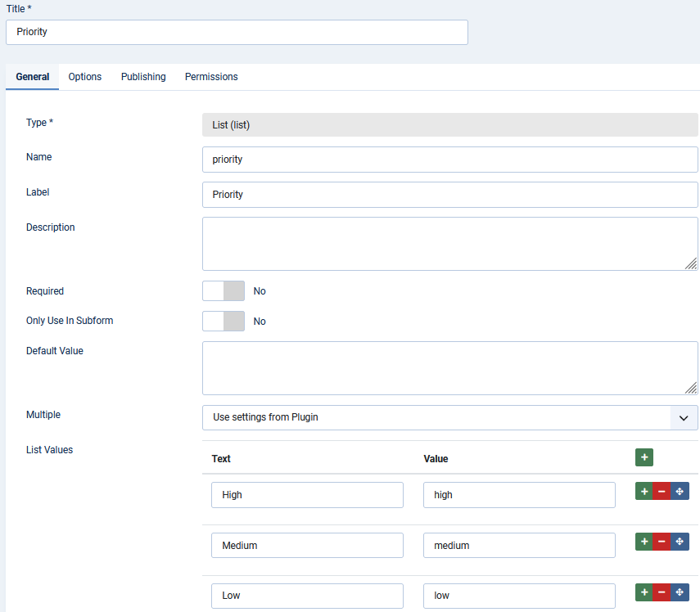Select the General tab
Screen dimensions: 700x612
tap(32, 76)
